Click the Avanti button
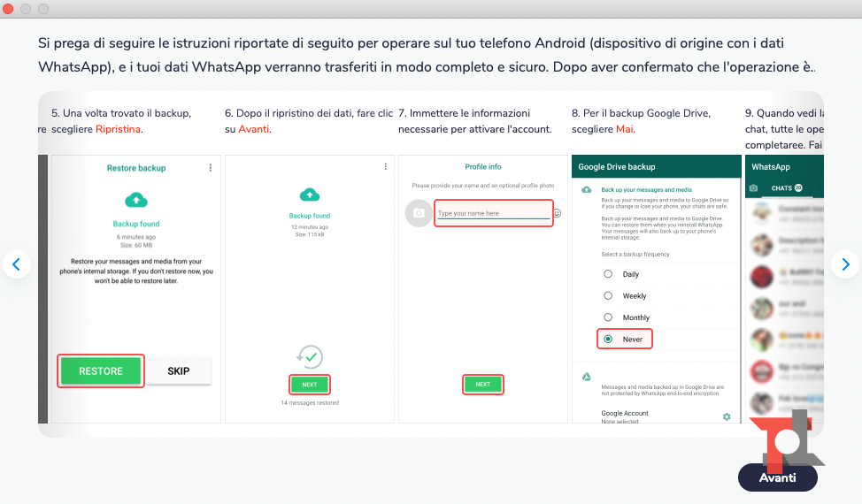The width and height of the screenshot is (862, 504). pos(777,477)
